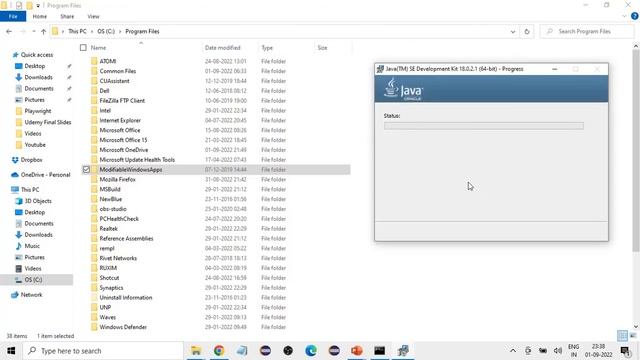Select the FileZilla FTP Client folder
The height and width of the screenshot is (360, 640).
tap(122, 100)
